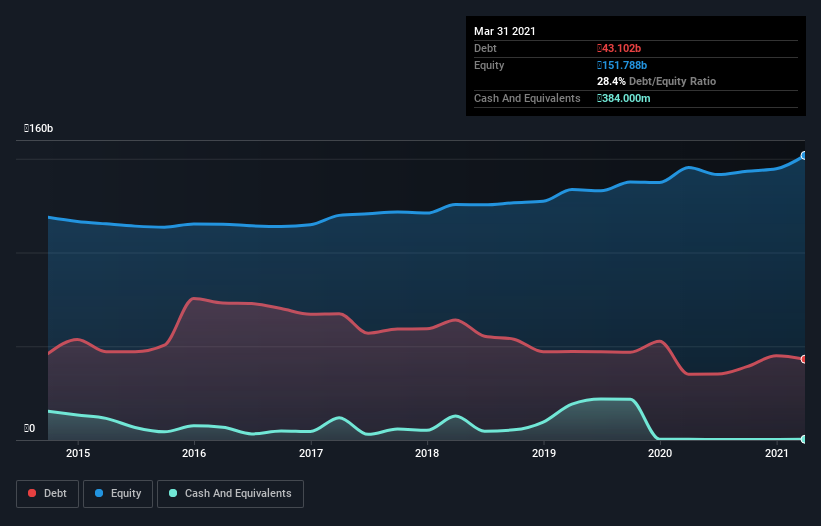Click the 28.4% Debt/Equity Ratio text
This screenshot has height=526, width=821.
click(657, 81)
